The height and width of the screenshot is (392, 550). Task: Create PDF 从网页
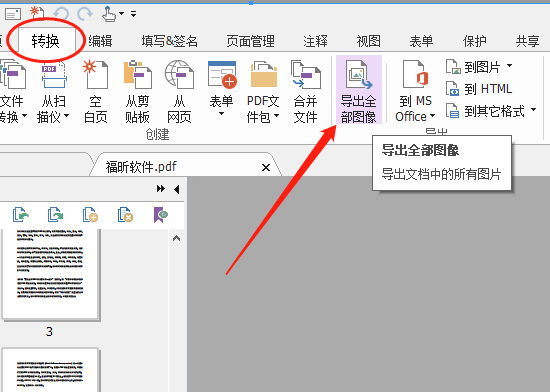coord(179,92)
